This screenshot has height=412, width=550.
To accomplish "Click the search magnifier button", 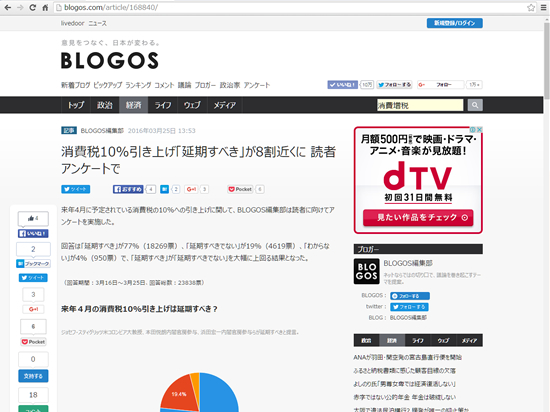I will pyautogui.click(x=475, y=105).
